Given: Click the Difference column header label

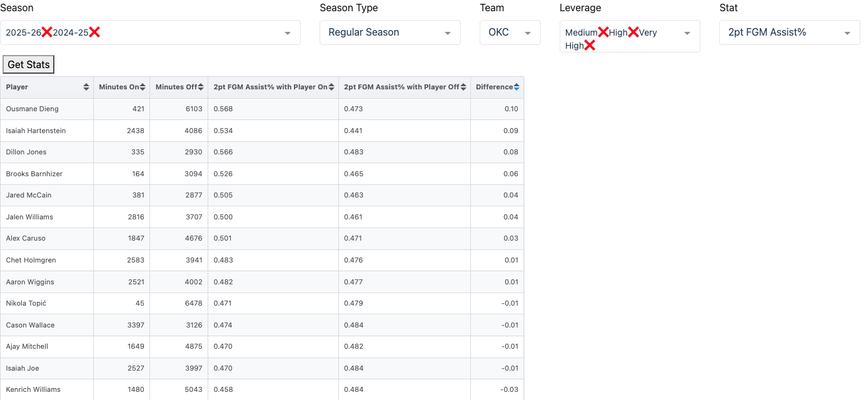Looking at the screenshot, I should point(494,87).
